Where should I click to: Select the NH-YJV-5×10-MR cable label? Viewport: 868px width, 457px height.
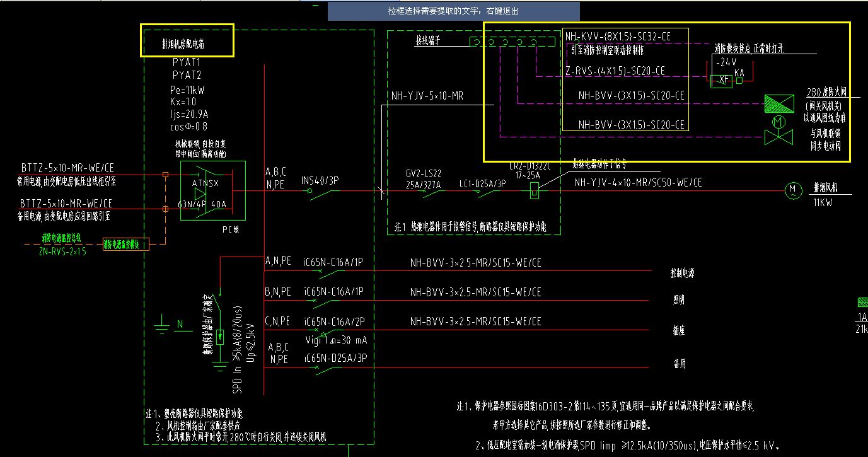(x=427, y=96)
